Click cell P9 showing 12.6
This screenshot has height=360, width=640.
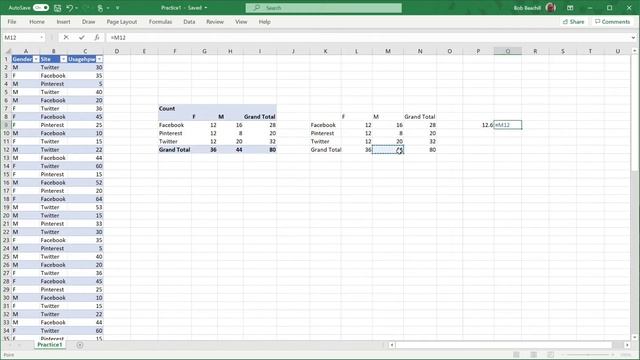478,125
